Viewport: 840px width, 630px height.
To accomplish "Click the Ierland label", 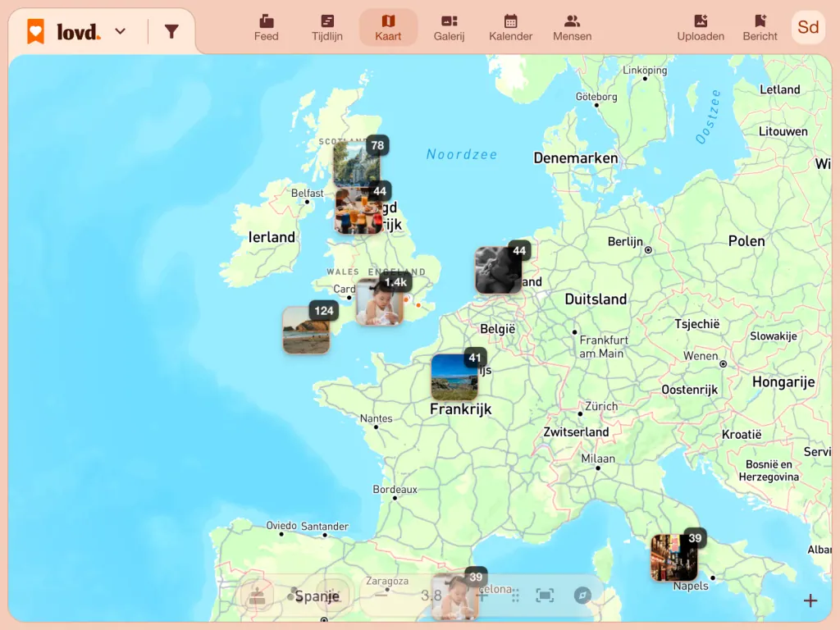I will (272, 237).
